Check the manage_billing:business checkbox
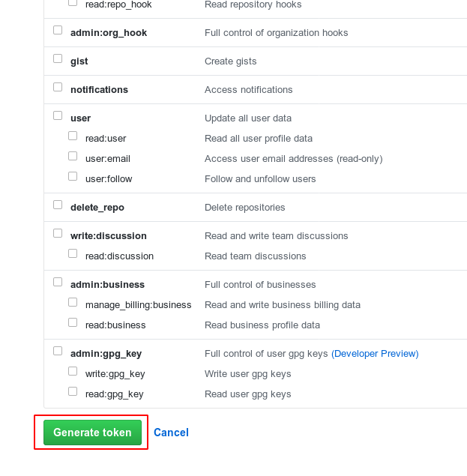Viewport: 467px width, 476px height. (73, 303)
